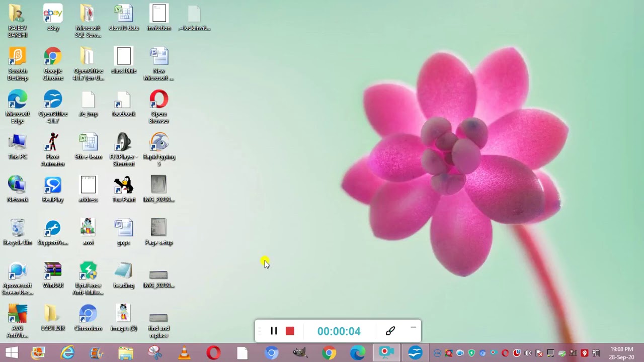
Task: Select the Recycle Bin icon
Action: coord(18,232)
